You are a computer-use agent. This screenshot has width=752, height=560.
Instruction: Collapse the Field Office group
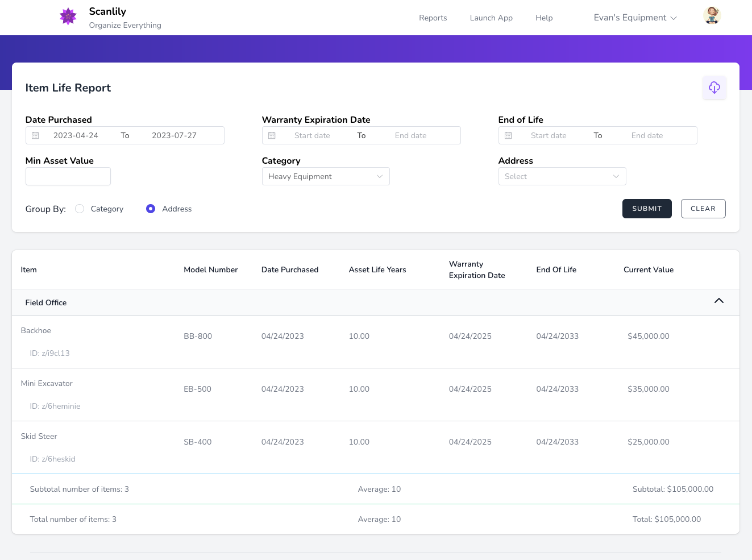click(718, 301)
